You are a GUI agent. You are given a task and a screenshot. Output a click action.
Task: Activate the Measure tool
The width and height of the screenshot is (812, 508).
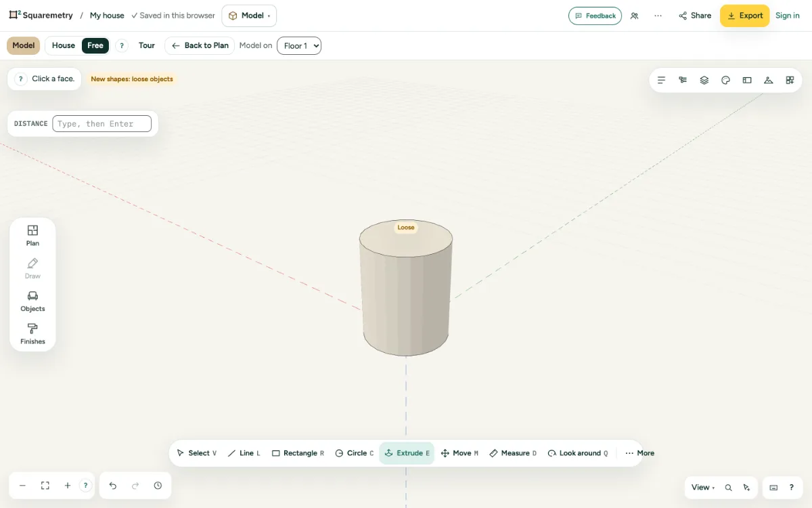(512, 453)
